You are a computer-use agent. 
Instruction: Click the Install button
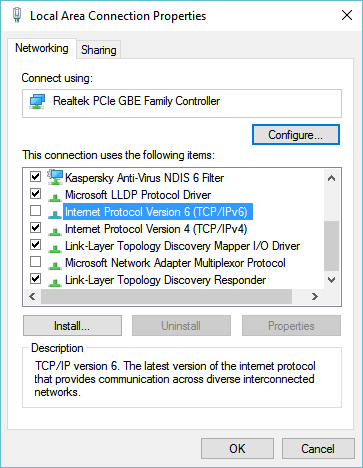coord(72,326)
